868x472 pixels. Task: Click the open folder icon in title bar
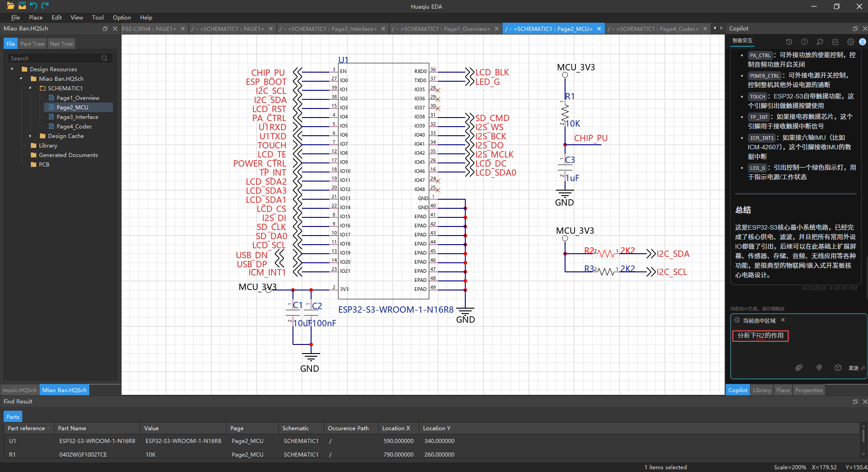[x=10, y=6]
